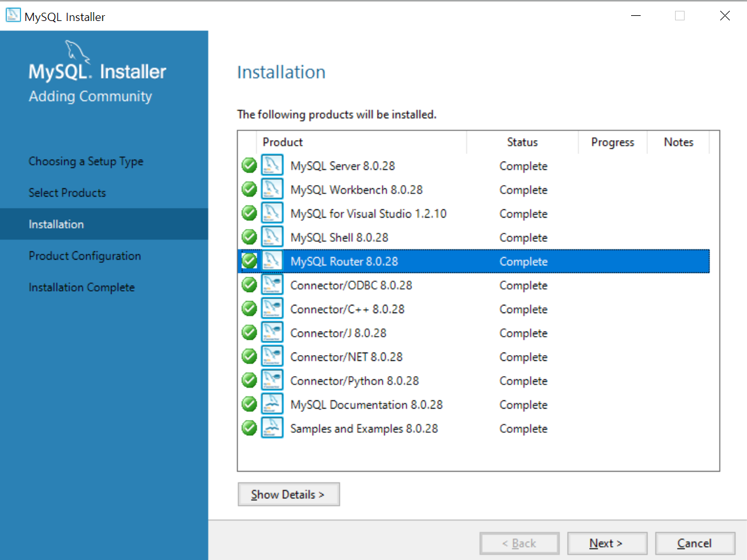Click the MySQL Router 8.0.28 product icon
Image resolution: width=747 pixels, height=560 pixels.
pyautogui.click(x=272, y=260)
